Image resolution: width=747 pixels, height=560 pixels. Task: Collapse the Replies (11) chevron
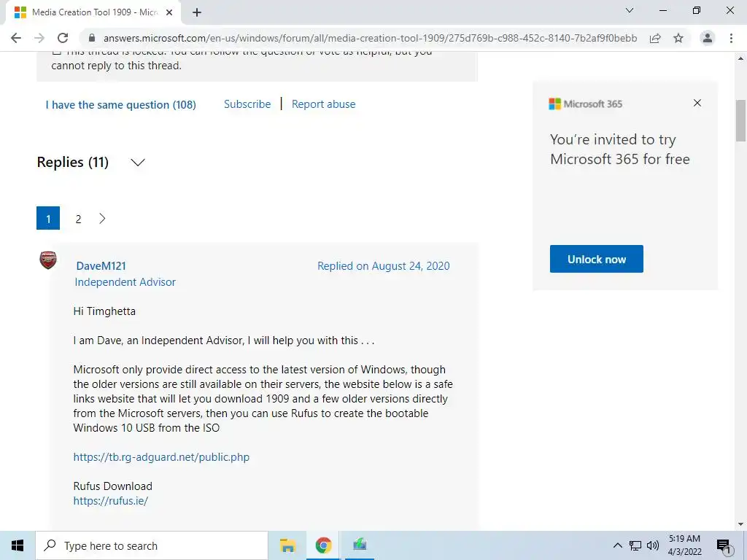(138, 163)
